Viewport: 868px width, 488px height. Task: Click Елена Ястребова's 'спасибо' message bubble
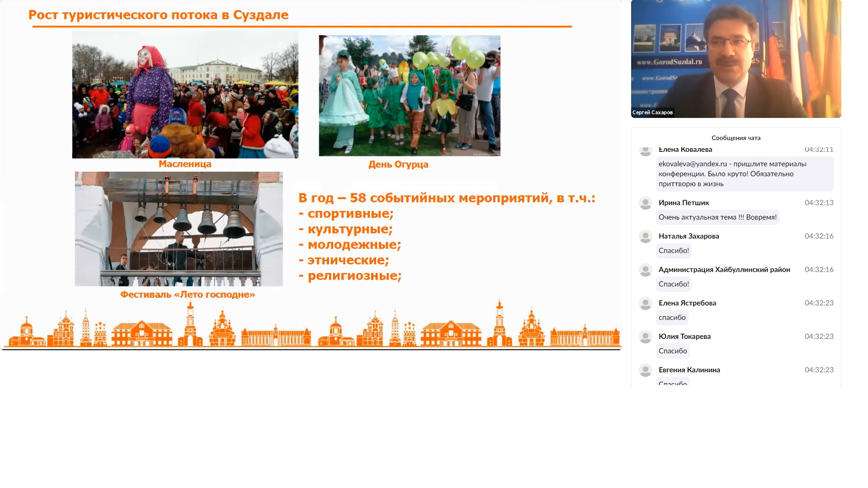(x=672, y=318)
